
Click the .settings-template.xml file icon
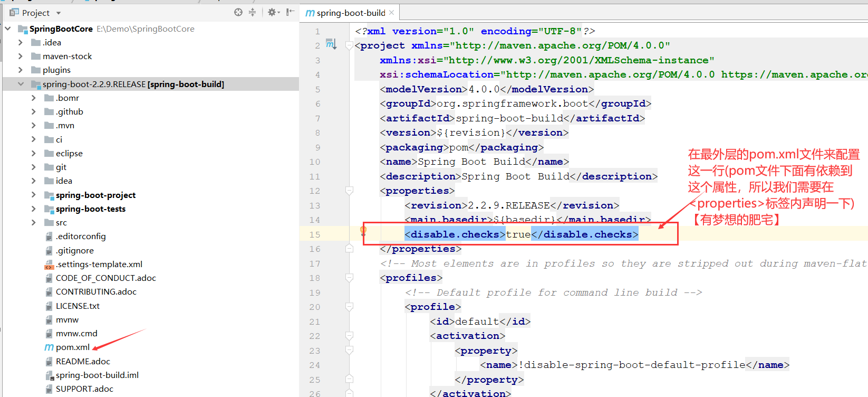[x=49, y=264]
